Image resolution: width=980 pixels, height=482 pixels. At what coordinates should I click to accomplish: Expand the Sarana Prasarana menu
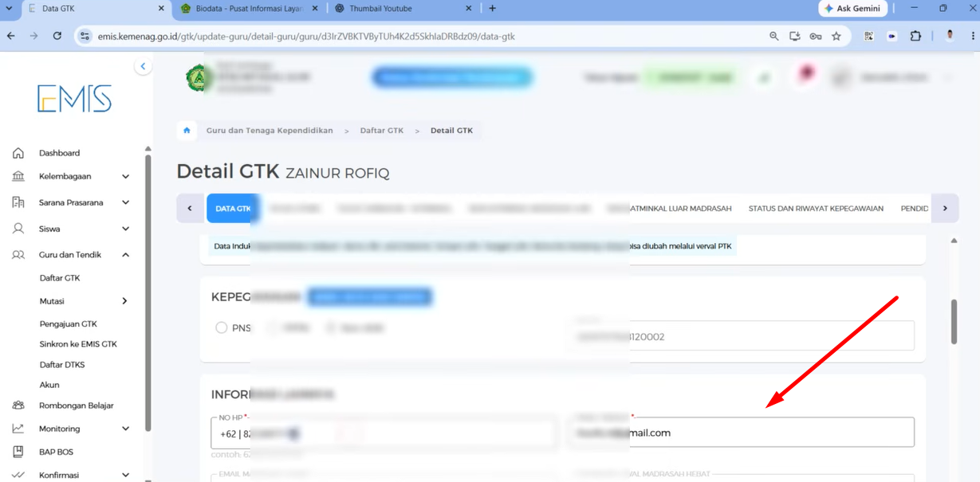pyautogui.click(x=125, y=202)
